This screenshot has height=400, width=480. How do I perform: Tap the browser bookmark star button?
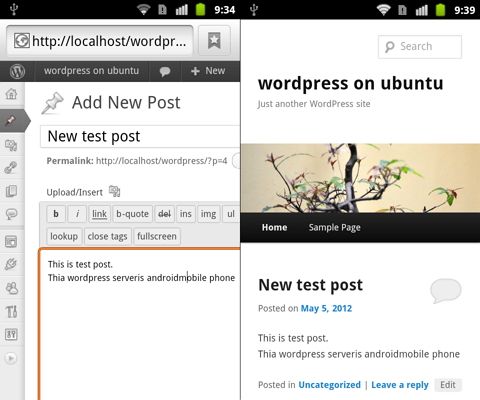coord(214,41)
